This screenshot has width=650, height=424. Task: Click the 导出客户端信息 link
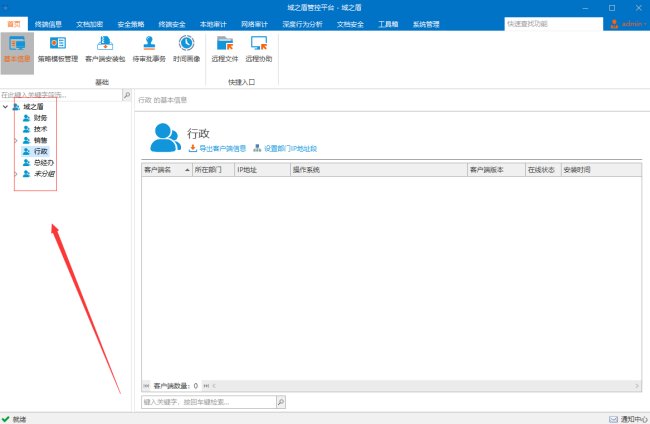pyautogui.click(x=217, y=148)
